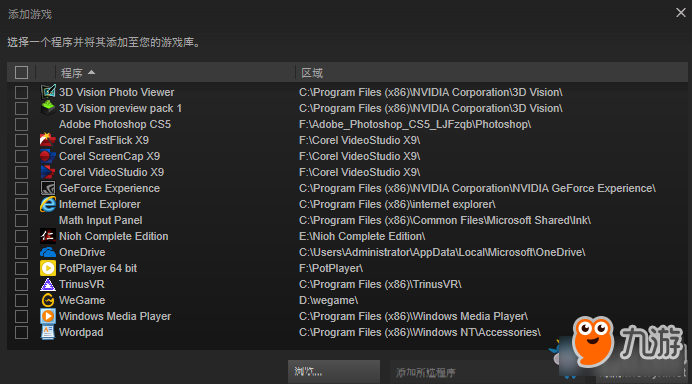Screen dimensions: 692x384
Task: Select the GeForce Experience program name
Action: pos(109,188)
